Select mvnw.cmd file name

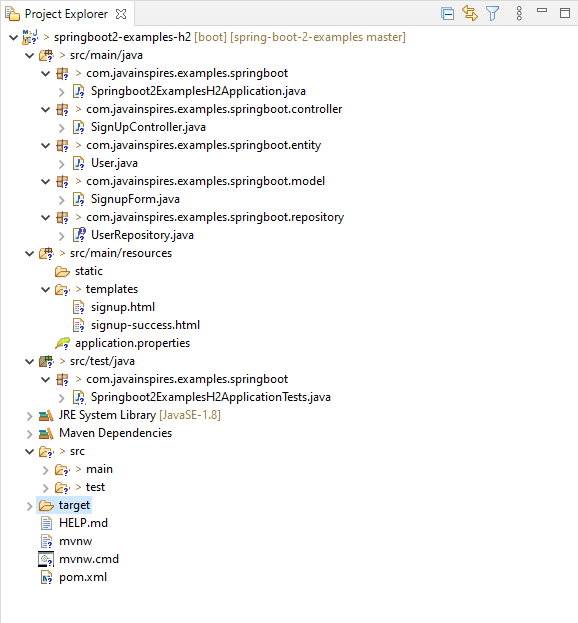point(89,559)
